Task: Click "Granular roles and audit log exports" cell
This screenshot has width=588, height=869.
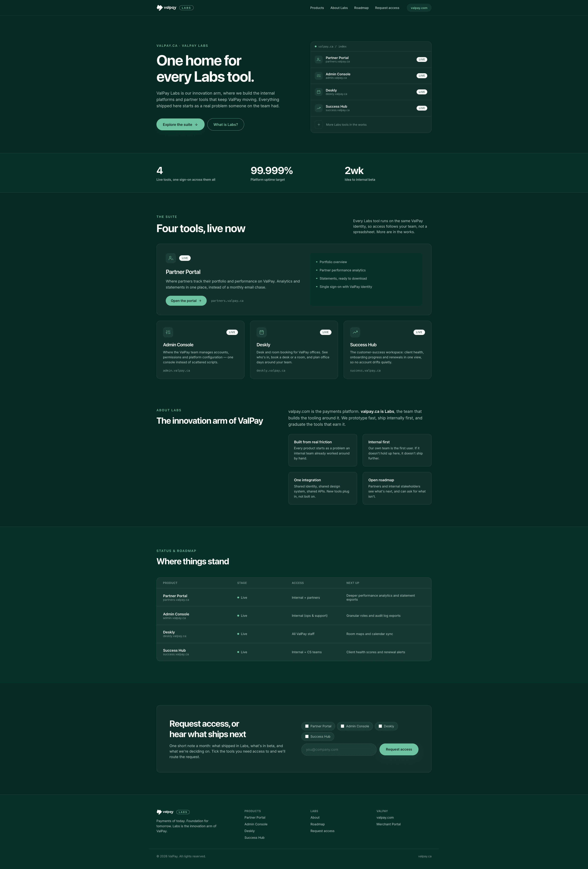Action: [373, 616]
